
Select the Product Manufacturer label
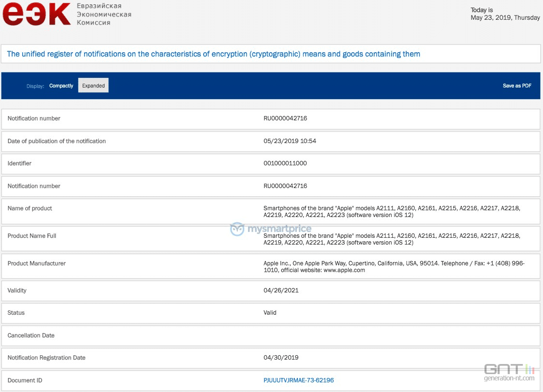click(36, 263)
